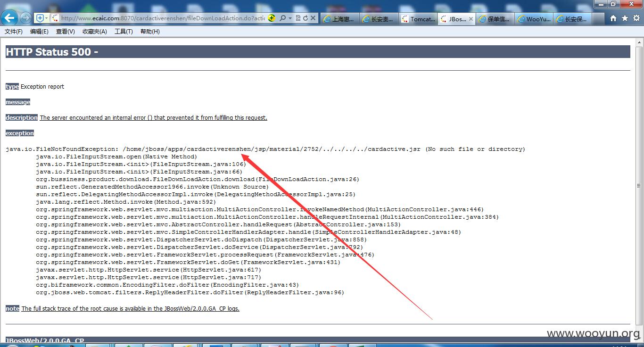Click the 'type' label

pyautogui.click(x=12, y=86)
